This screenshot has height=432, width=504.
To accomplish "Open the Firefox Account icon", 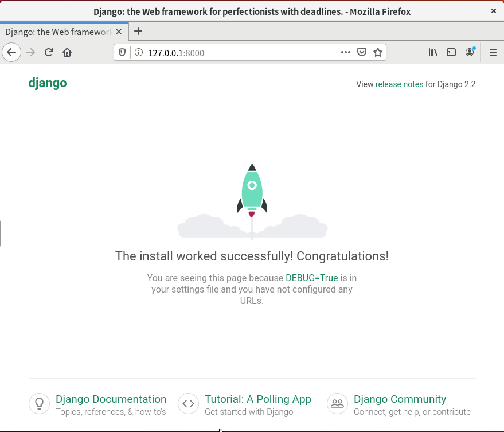I will tap(470, 52).
